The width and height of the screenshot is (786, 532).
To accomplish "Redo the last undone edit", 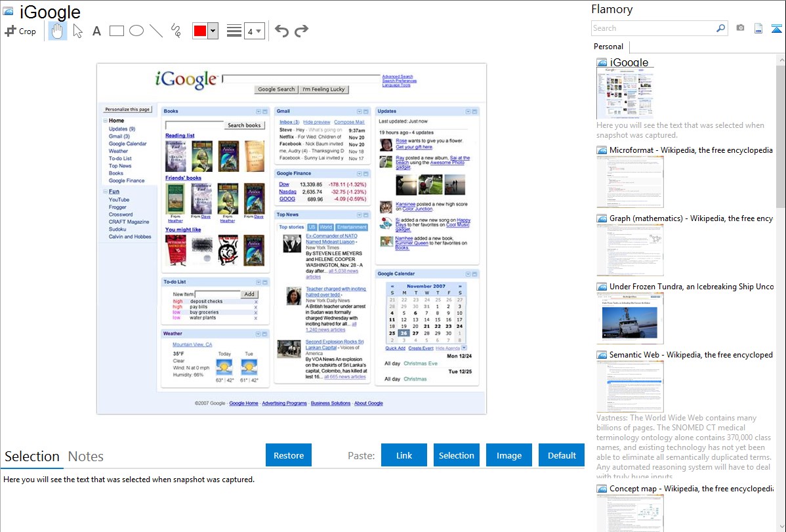I will pyautogui.click(x=301, y=31).
